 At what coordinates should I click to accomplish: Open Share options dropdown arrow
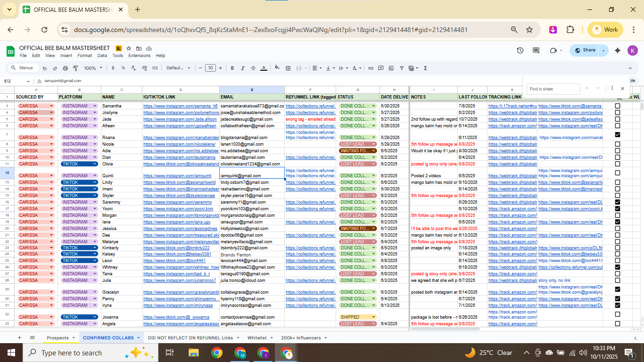[603, 50]
